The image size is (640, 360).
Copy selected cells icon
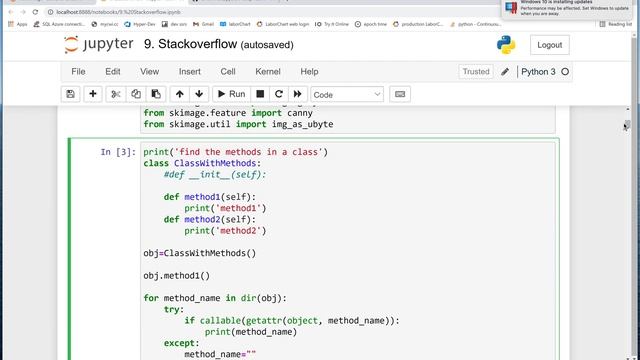click(136, 94)
